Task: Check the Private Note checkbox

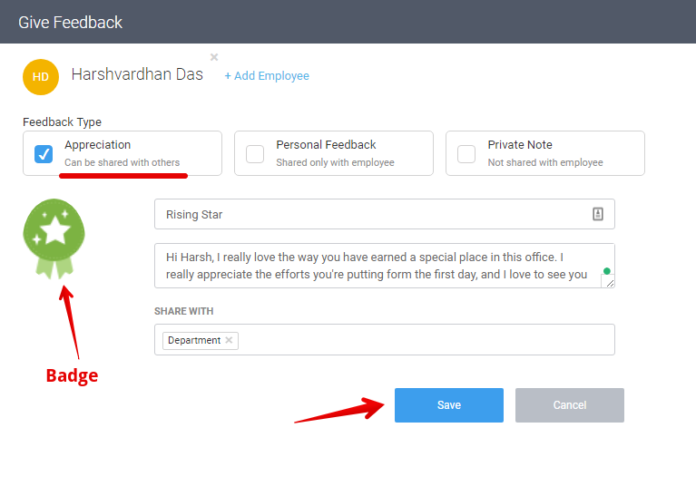Action: coord(466,154)
